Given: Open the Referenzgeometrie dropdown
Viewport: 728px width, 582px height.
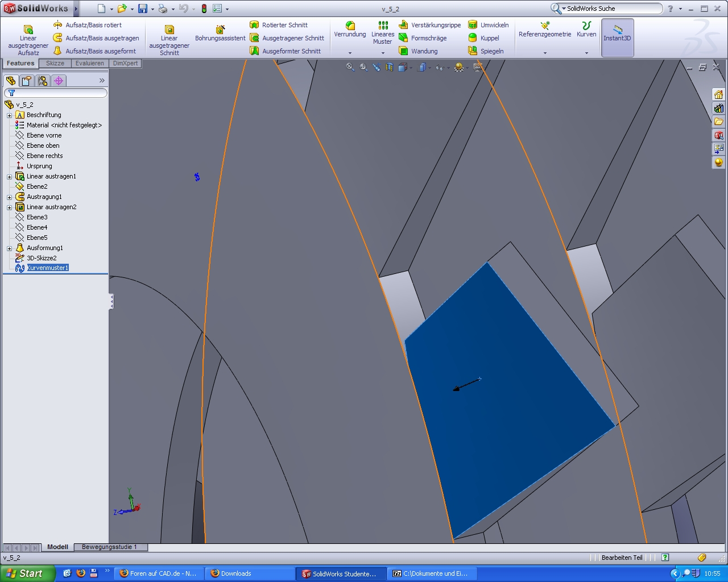Looking at the screenshot, I should 545,53.
